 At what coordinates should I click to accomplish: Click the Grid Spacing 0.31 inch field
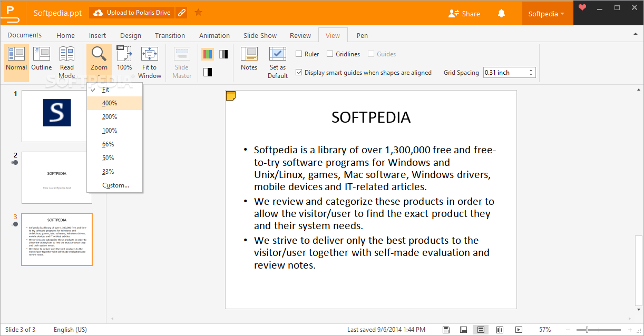tap(505, 73)
